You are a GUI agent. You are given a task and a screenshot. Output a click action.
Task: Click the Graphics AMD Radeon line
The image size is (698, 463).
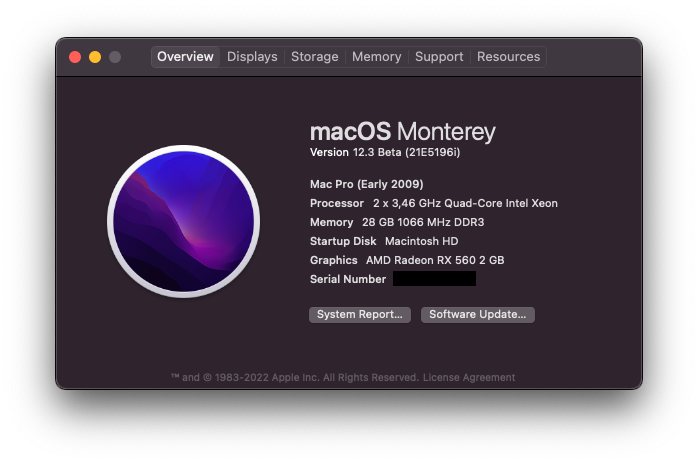(407, 260)
